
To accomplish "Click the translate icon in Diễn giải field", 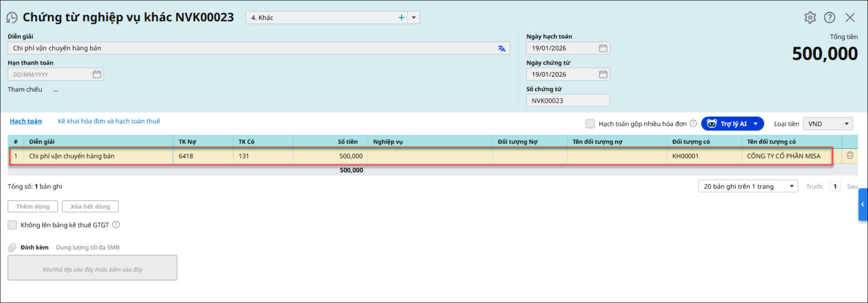I will (x=501, y=48).
